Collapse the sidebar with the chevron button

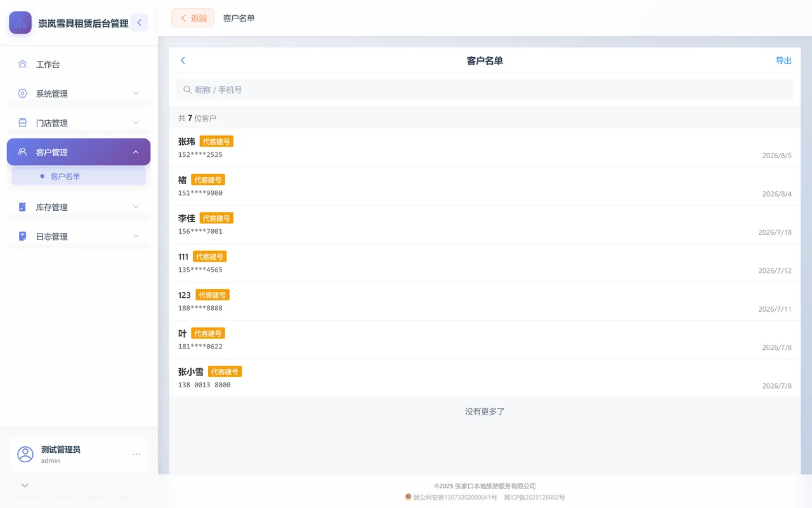140,23
